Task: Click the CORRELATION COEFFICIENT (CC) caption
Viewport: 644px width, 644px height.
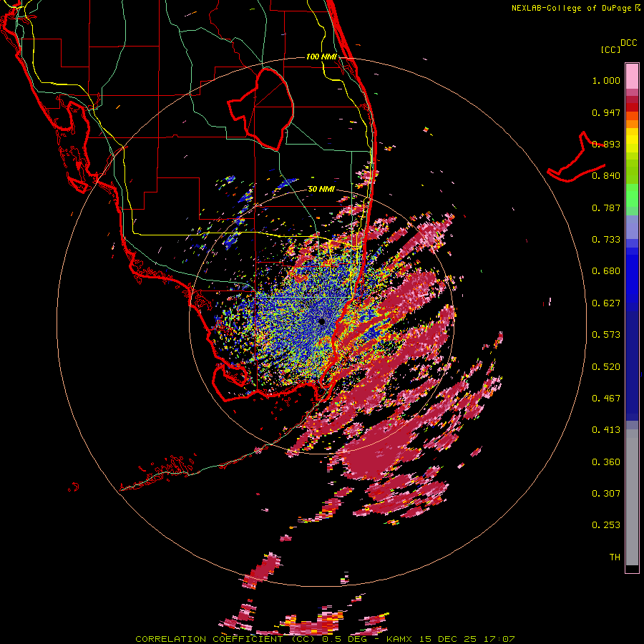Action: [226, 639]
